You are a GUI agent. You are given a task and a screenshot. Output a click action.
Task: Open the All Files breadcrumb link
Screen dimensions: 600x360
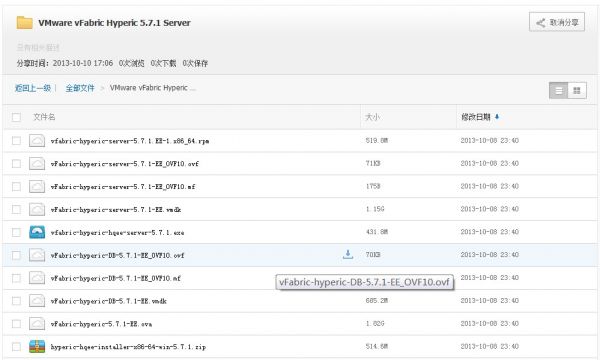coord(80,88)
